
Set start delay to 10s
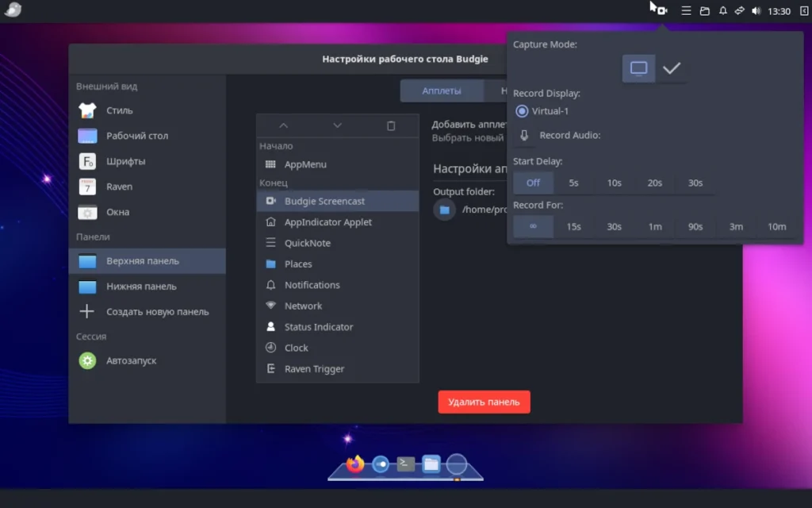coord(615,183)
